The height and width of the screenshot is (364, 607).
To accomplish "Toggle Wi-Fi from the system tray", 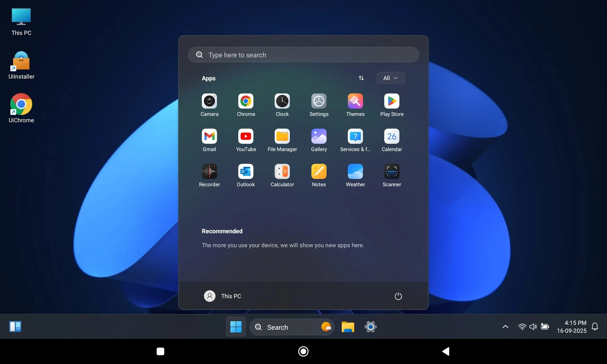I will point(522,327).
